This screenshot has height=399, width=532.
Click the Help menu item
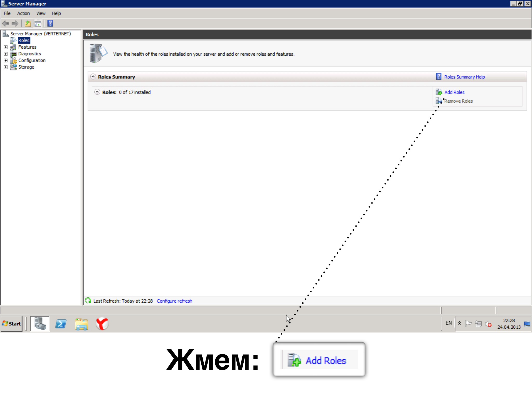56,13
